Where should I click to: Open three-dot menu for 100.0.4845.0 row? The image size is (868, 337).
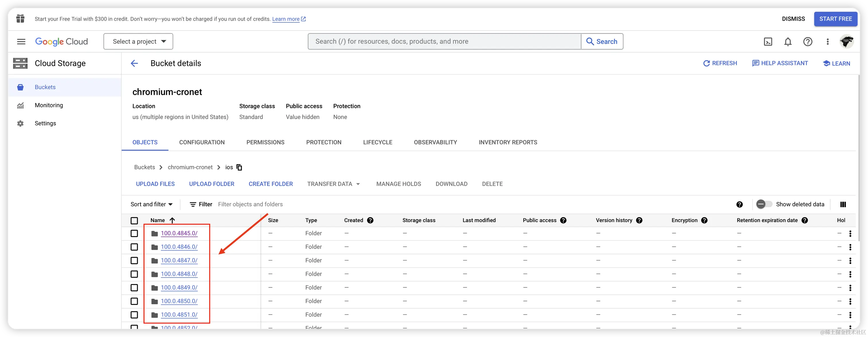[850, 234]
